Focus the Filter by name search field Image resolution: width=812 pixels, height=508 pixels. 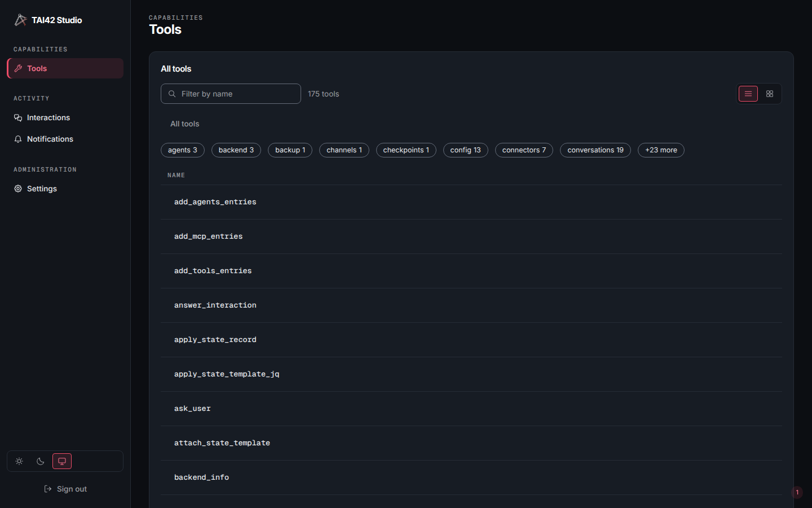(x=231, y=94)
